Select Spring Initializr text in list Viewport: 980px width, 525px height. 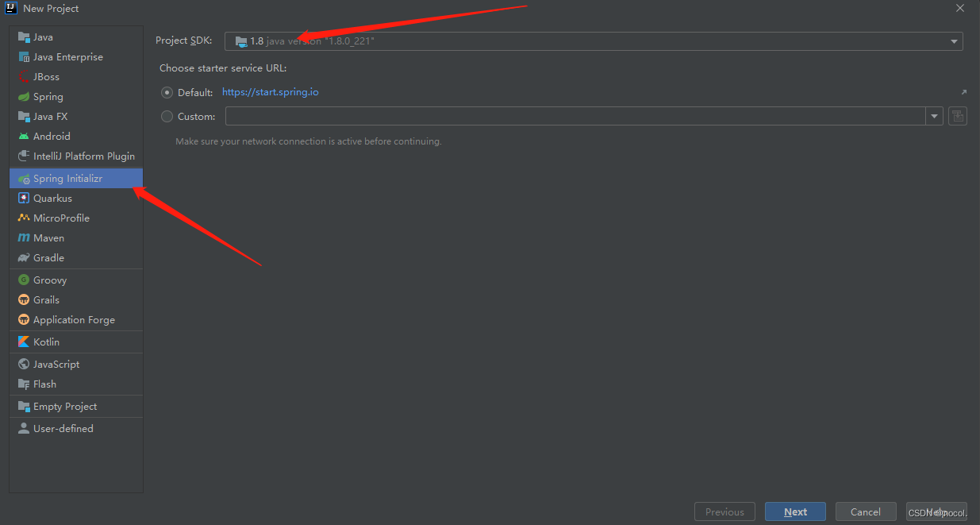[x=67, y=179]
